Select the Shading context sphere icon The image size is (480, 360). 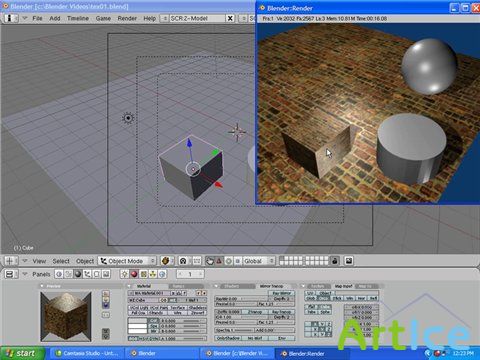click(x=78, y=274)
